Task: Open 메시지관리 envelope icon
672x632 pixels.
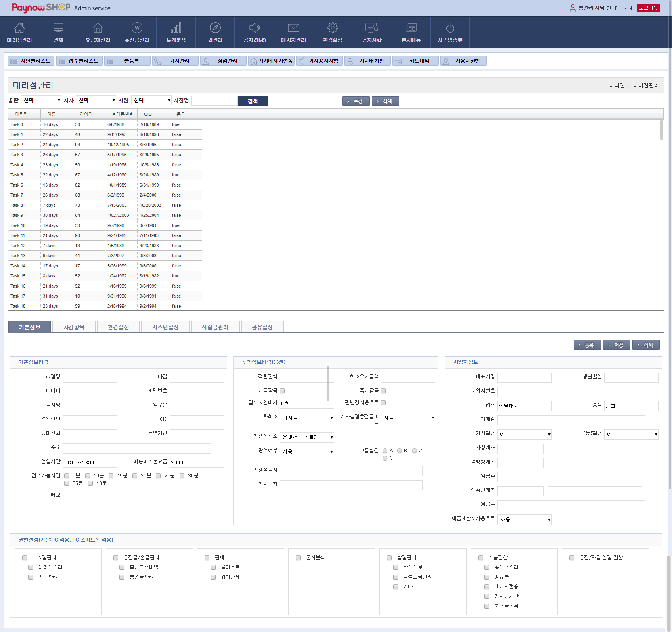Action: 293,28
